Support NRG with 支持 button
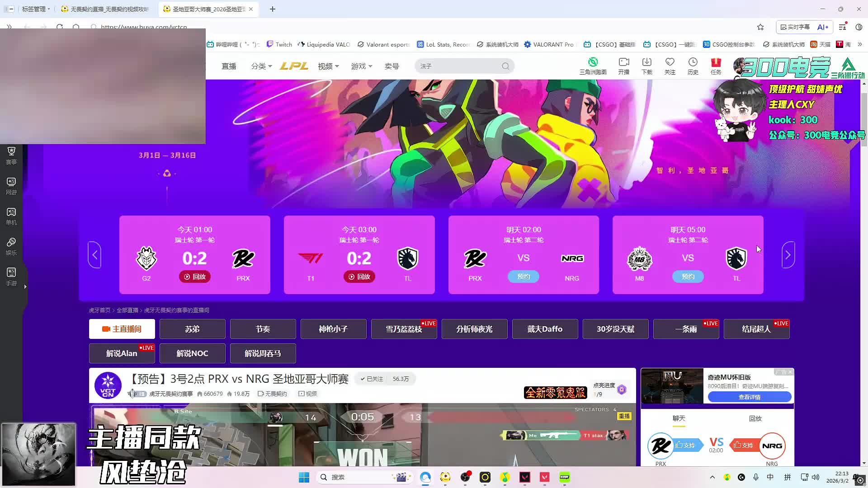 coord(744,445)
